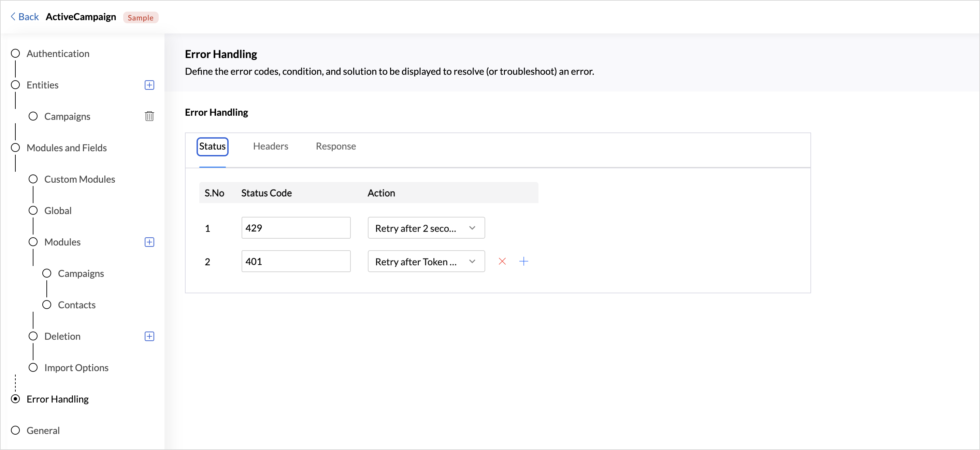Select the General step radio circle

point(15,430)
